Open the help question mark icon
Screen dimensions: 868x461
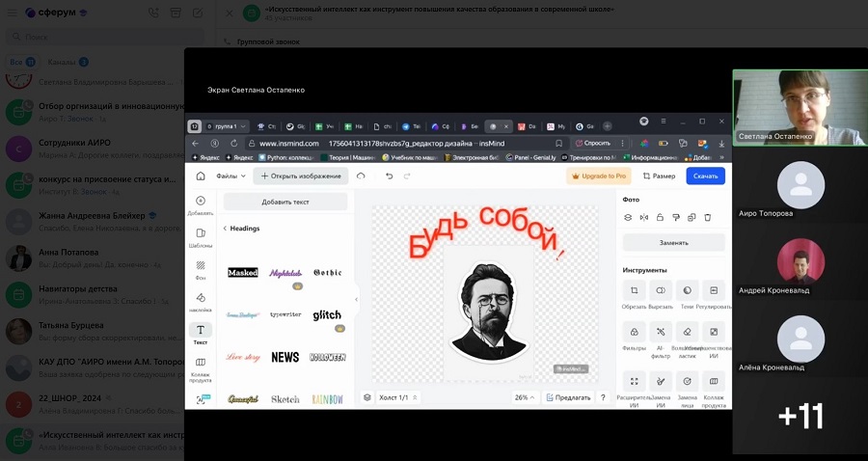pyautogui.click(x=603, y=397)
